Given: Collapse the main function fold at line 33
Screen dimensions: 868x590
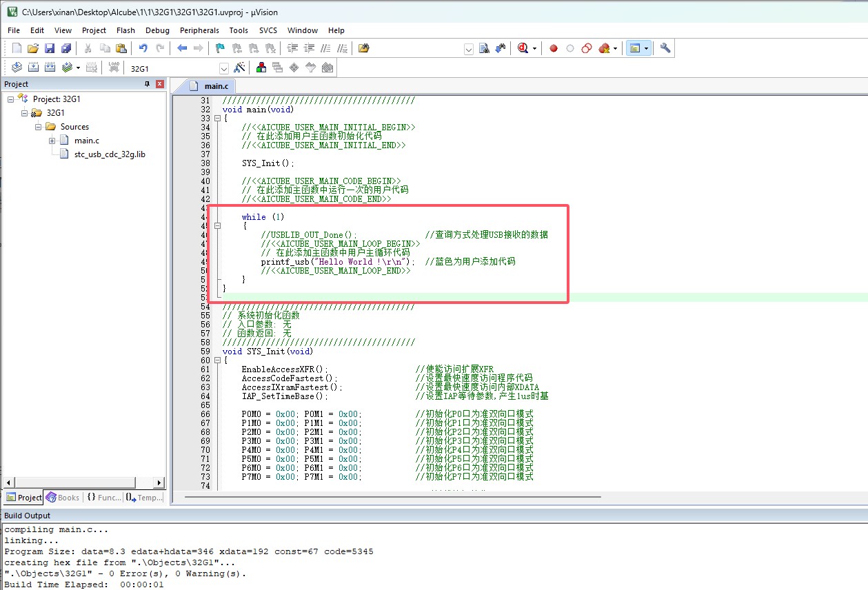Looking at the screenshot, I should tap(218, 119).
